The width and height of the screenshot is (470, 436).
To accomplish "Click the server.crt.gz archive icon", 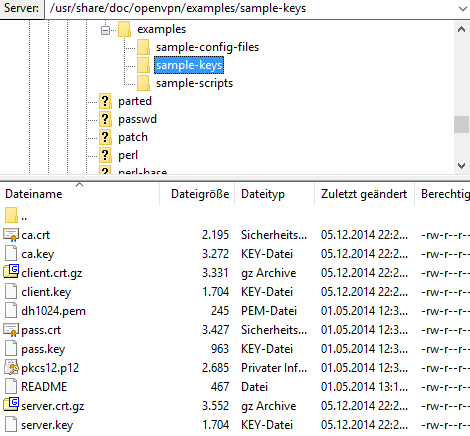I will pyautogui.click(x=11, y=405).
